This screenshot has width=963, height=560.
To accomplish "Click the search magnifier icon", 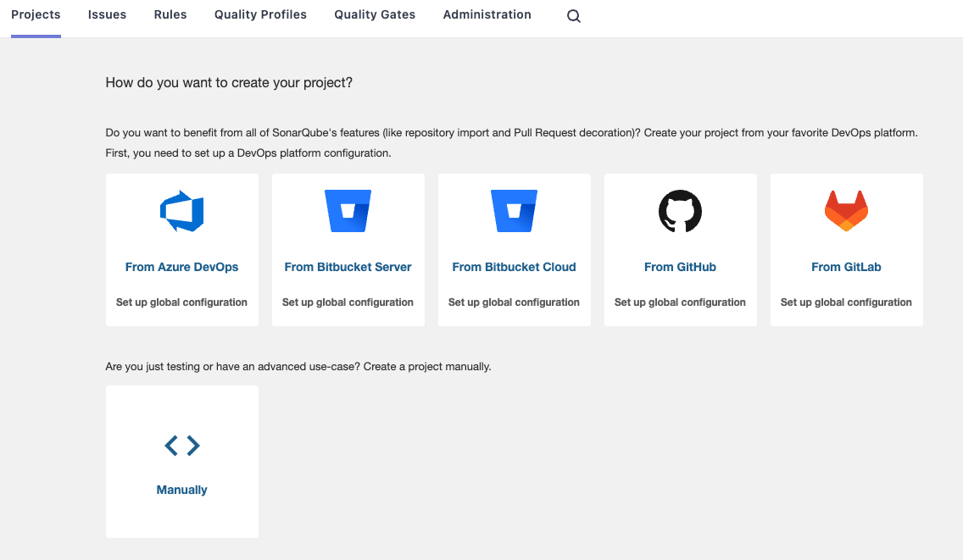I will (574, 16).
